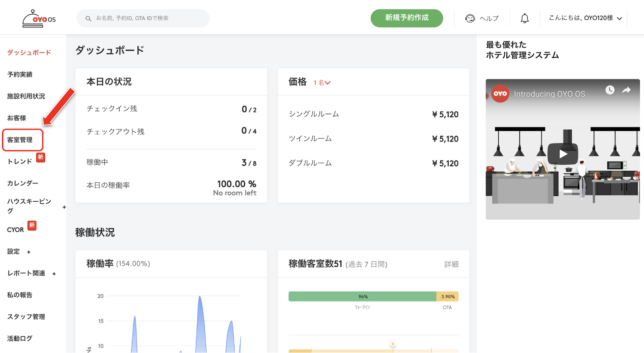The height and width of the screenshot is (353, 644).
Task: Click the OYO channel avatar on video
Action: pyautogui.click(x=500, y=93)
